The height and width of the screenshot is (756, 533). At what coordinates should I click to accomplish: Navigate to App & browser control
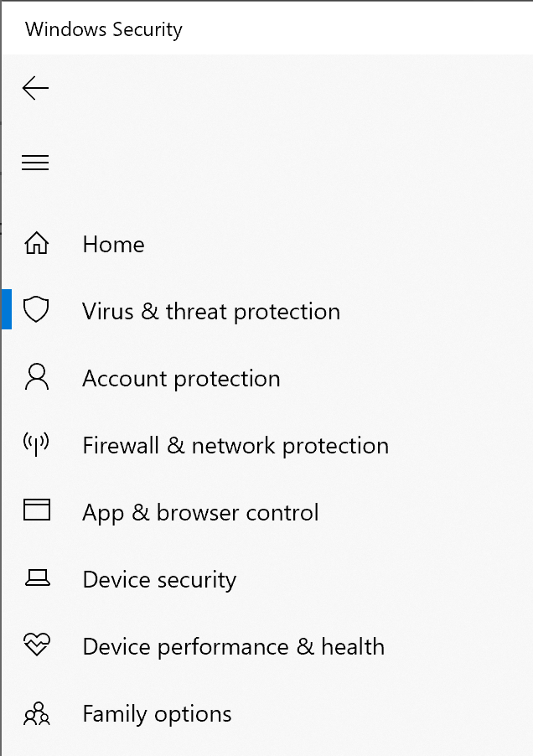(x=200, y=512)
